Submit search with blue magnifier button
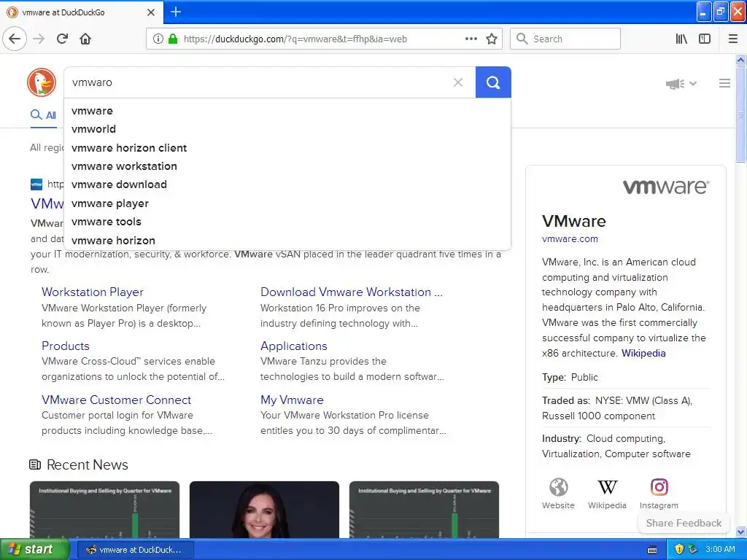Image resolution: width=747 pixels, height=560 pixels. (493, 82)
